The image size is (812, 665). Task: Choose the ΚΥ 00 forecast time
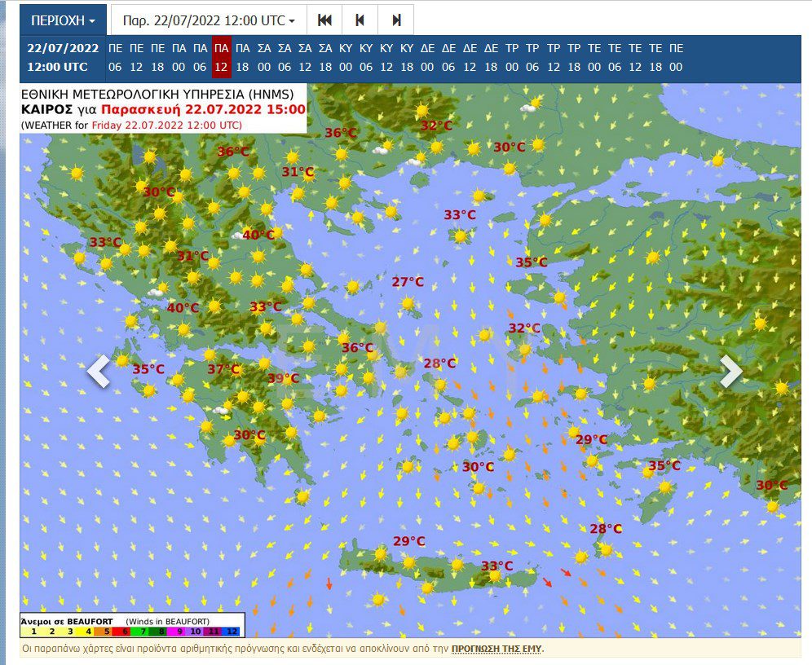[345, 58]
